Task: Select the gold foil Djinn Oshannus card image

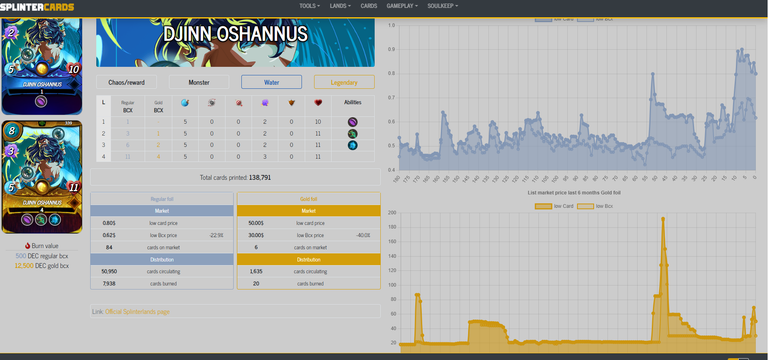Action: click(42, 177)
